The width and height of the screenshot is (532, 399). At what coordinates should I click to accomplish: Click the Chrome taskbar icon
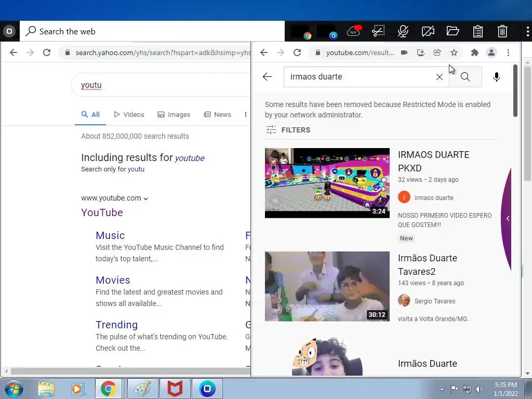[x=108, y=389]
